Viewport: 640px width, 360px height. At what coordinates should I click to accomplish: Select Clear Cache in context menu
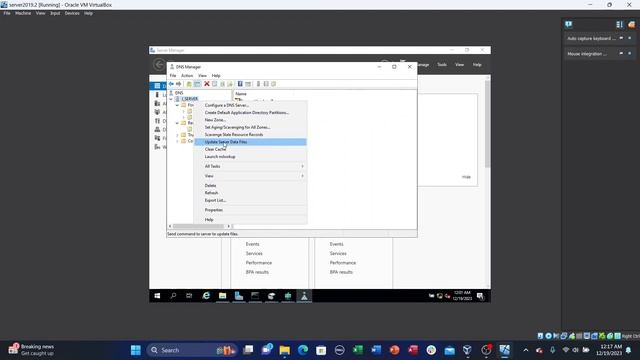coord(250,149)
